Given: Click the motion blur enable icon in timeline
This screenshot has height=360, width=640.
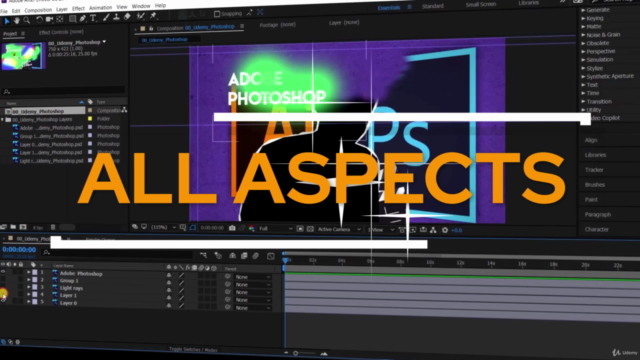Looking at the screenshot, I should 256,256.
